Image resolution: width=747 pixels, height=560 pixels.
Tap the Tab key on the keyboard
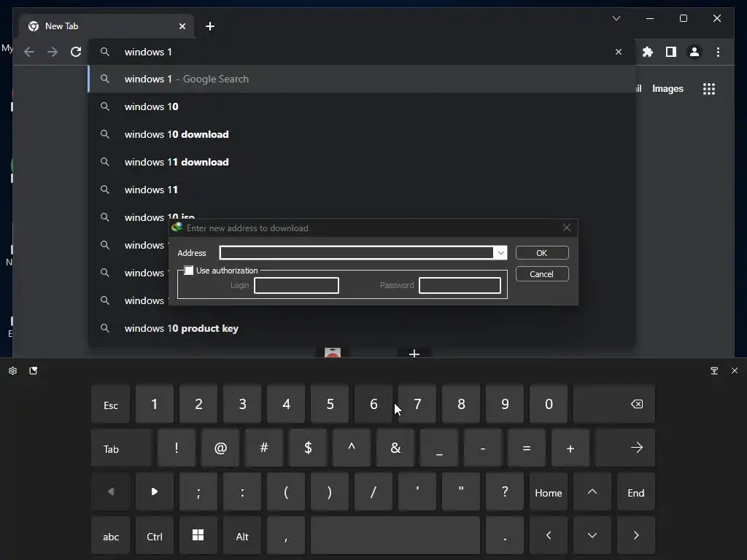coord(122,448)
